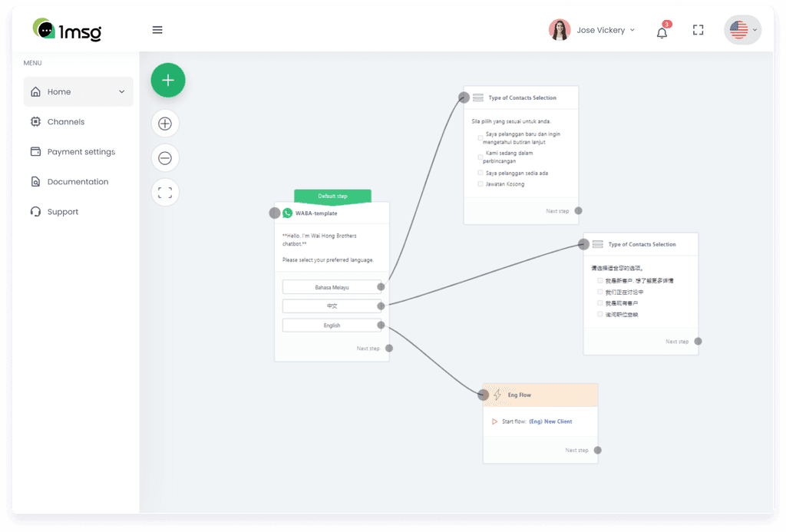Open the language flag dropdown
Viewport: 786px width, 532px height.
(x=741, y=30)
